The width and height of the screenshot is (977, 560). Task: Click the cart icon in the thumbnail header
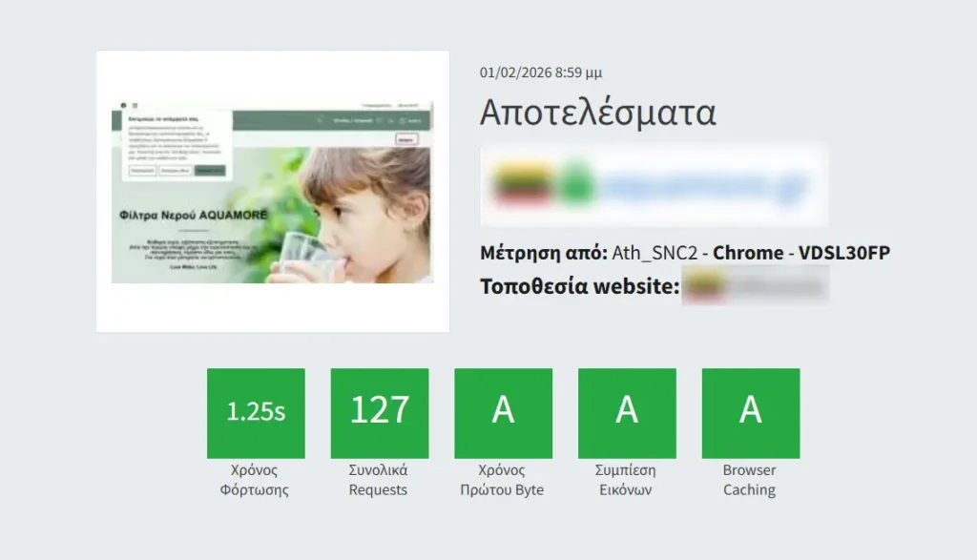(401, 120)
